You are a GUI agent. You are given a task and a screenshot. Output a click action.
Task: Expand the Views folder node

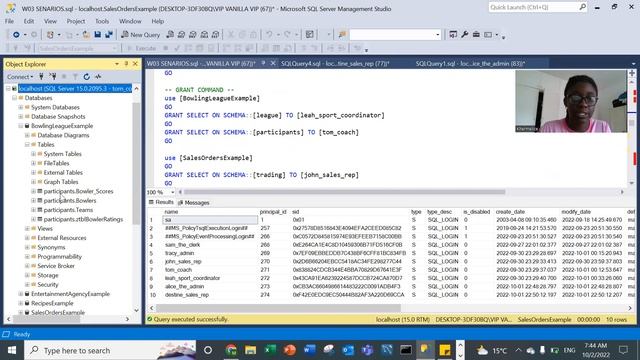[x=27, y=229]
